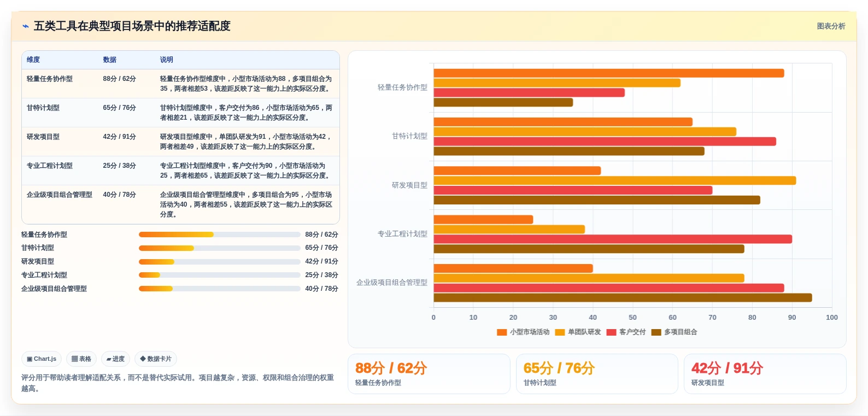Click the orange 小型市场活动 bar in 轻量任务协作型

(x=609, y=73)
